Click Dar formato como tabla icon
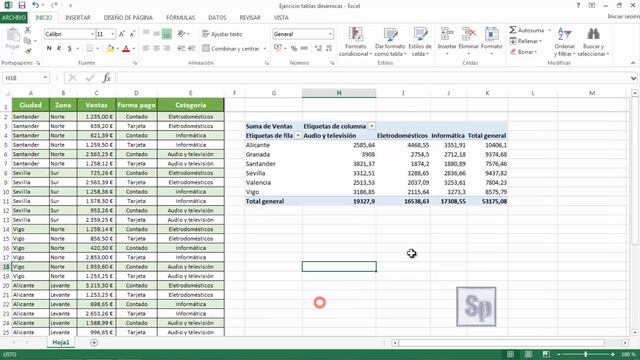 (x=390, y=34)
